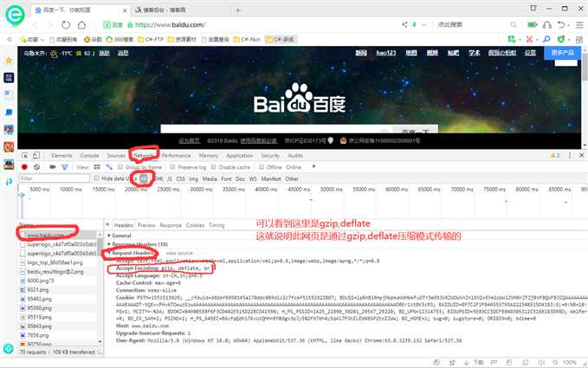Click the network Filter input field
Viewport: 588px width, 368px height.
(x=55, y=178)
